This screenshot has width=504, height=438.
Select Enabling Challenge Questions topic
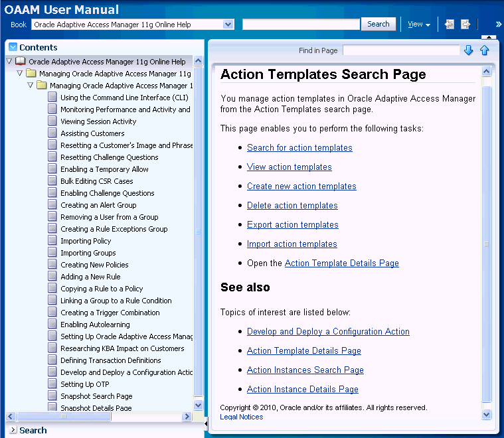(108, 193)
